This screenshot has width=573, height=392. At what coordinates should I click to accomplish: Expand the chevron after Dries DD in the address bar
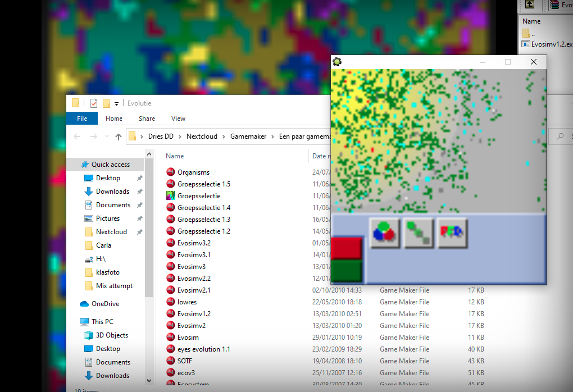180,136
